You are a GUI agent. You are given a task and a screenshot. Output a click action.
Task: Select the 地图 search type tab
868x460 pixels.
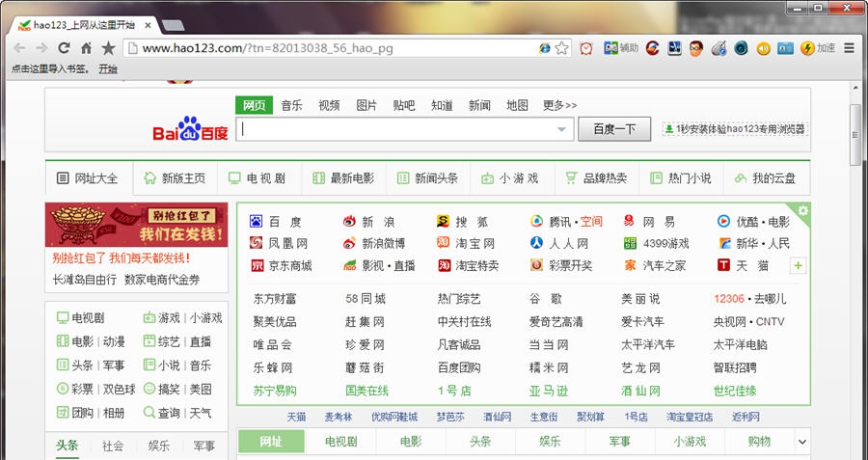pos(517,105)
